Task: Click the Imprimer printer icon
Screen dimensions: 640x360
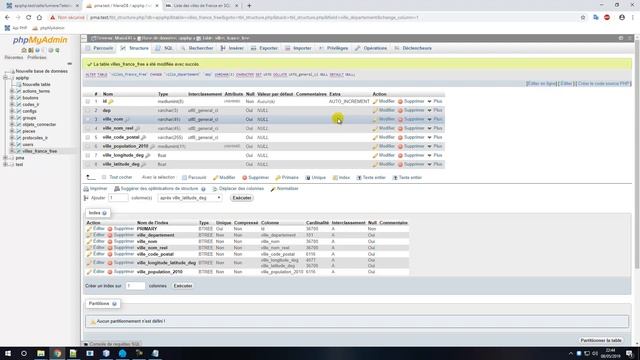Action: point(86,189)
